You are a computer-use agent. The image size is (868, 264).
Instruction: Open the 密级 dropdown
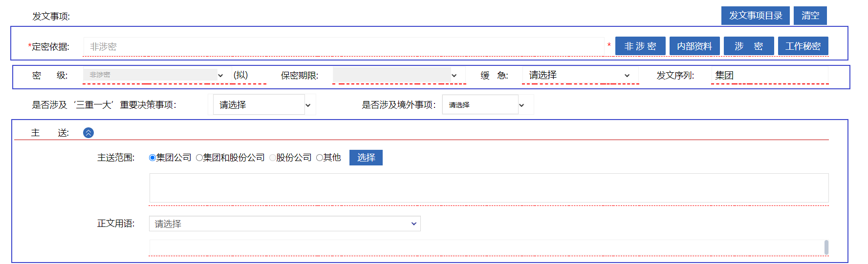154,75
